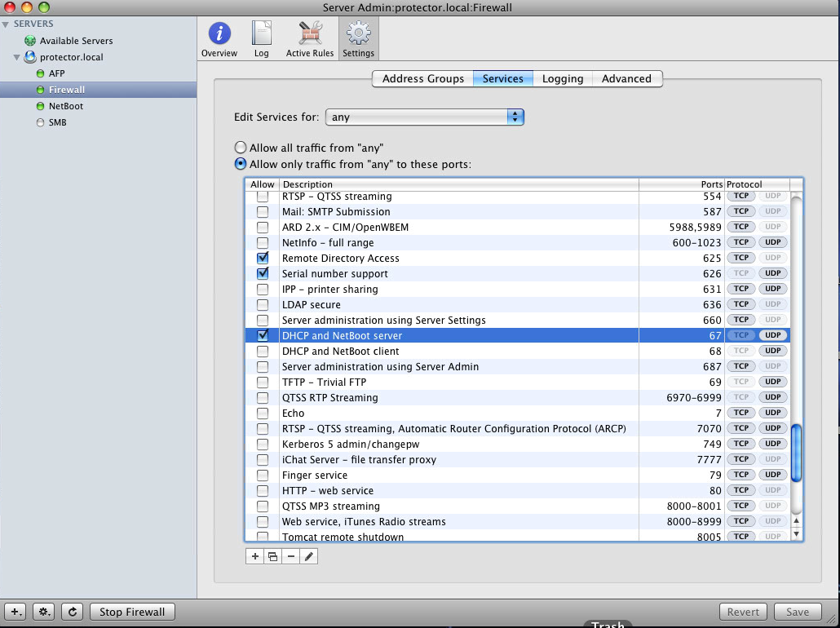Open the Advanced tab
Image resolution: width=840 pixels, height=628 pixels.
[x=627, y=78]
